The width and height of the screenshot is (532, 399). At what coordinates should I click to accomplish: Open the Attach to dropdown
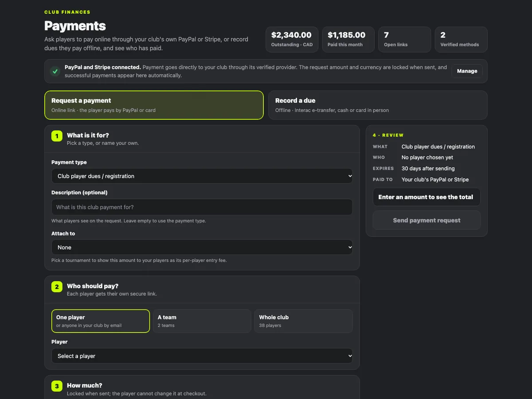[202, 247]
